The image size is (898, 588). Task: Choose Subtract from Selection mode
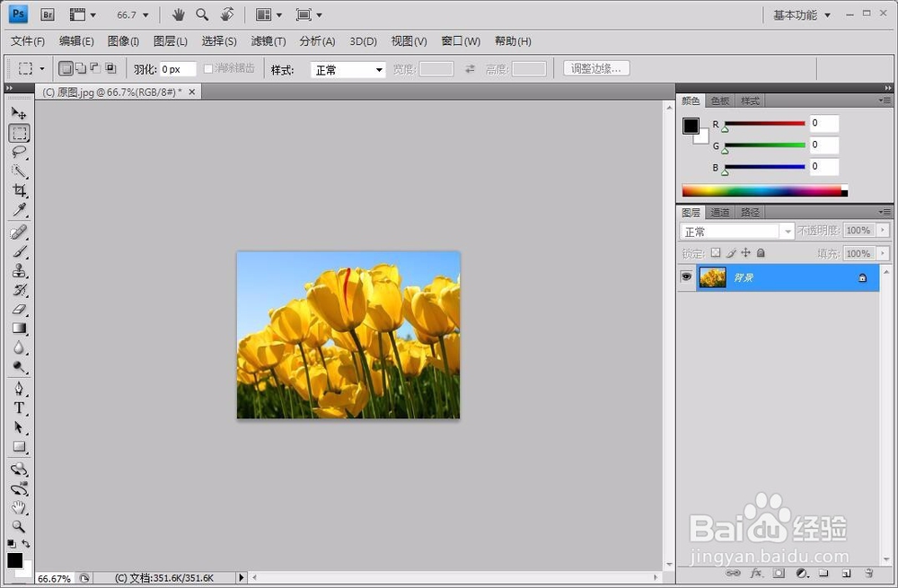95,69
